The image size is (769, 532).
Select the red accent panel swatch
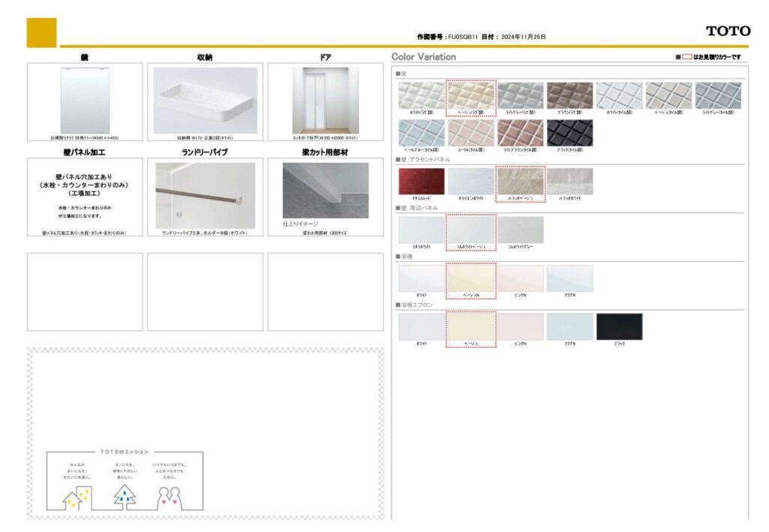pos(421,181)
